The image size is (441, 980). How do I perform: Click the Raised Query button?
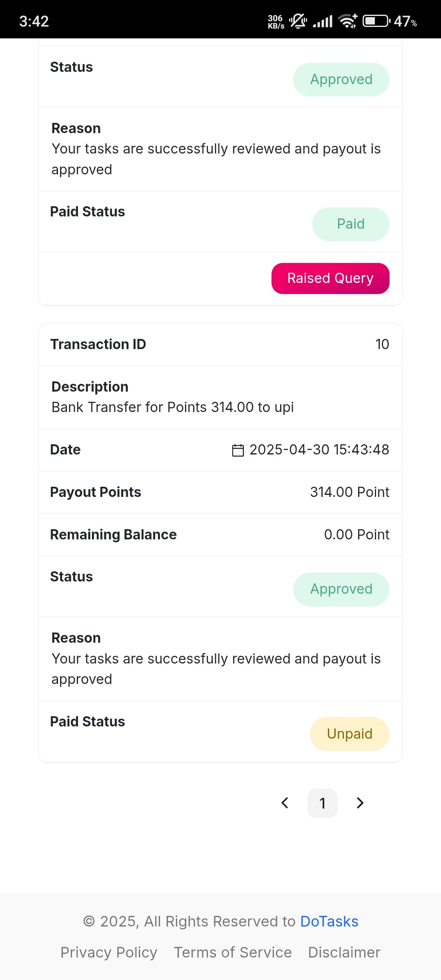click(330, 278)
